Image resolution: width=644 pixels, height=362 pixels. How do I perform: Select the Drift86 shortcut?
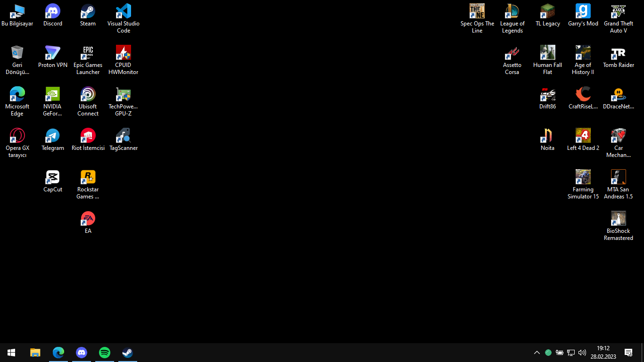(548, 99)
